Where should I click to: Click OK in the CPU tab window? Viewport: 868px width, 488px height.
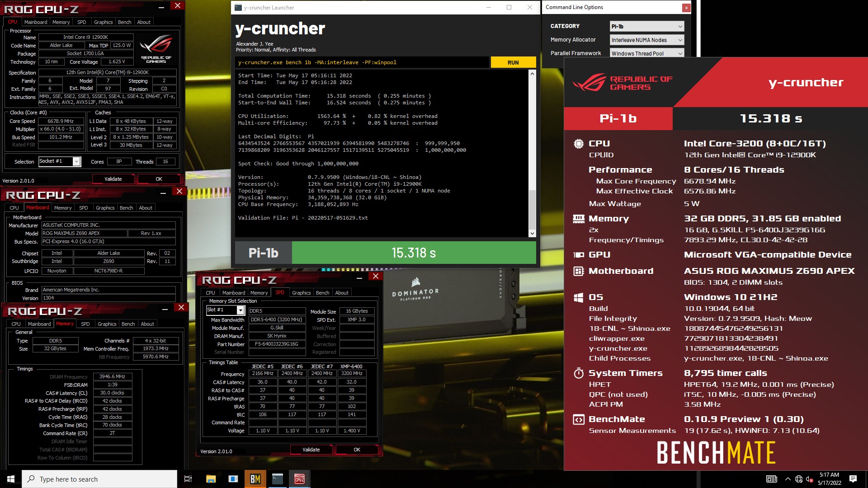(x=159, y=179)
